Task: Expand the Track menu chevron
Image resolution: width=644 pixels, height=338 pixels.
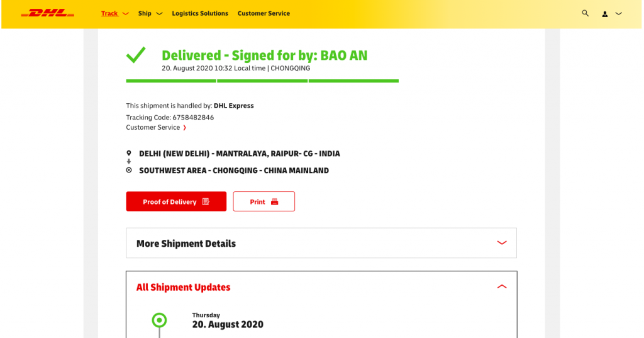Action: 126,14
